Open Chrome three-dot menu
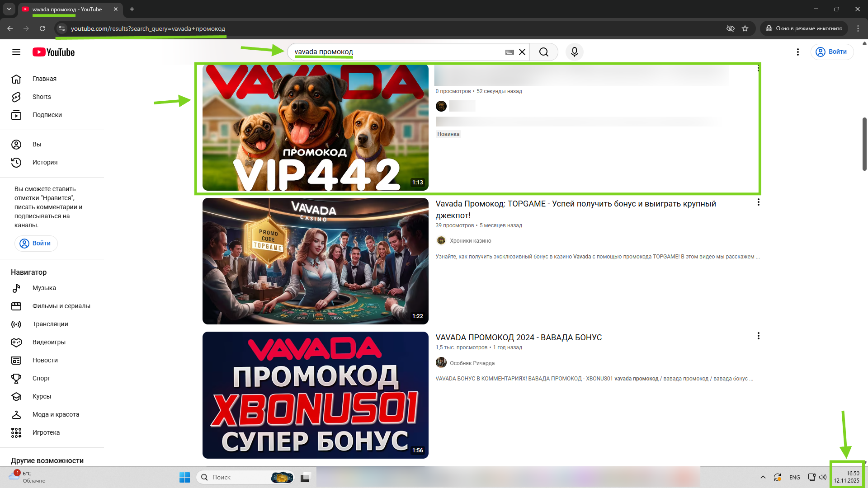 (x=858, y=28)
